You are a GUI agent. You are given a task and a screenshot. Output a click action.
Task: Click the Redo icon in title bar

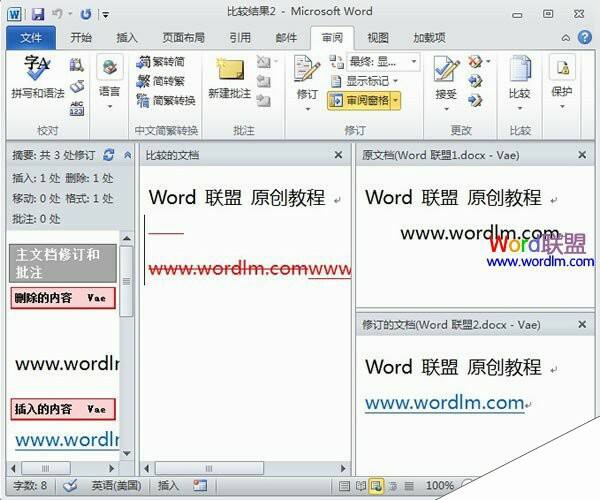pos(86,15)
